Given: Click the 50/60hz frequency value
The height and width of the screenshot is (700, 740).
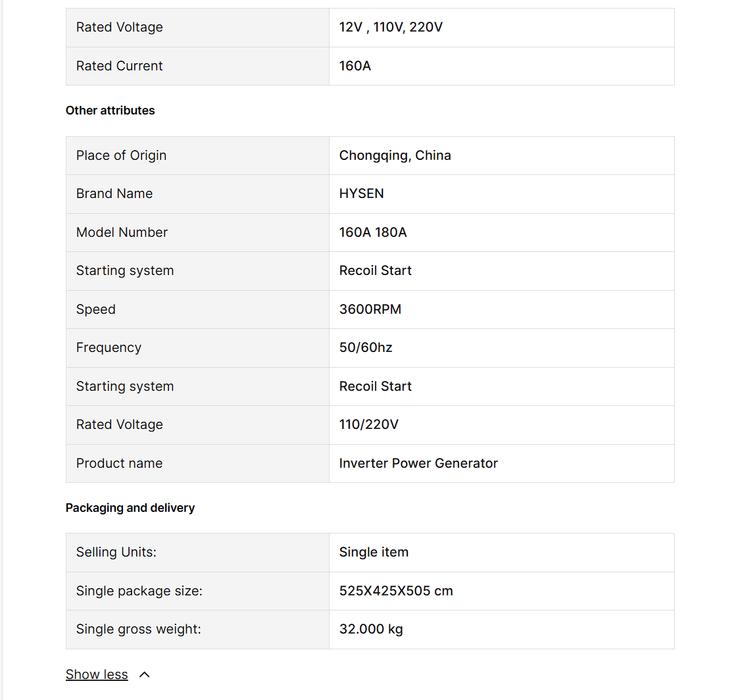Looking at the screenshot, I should (366, 347).
